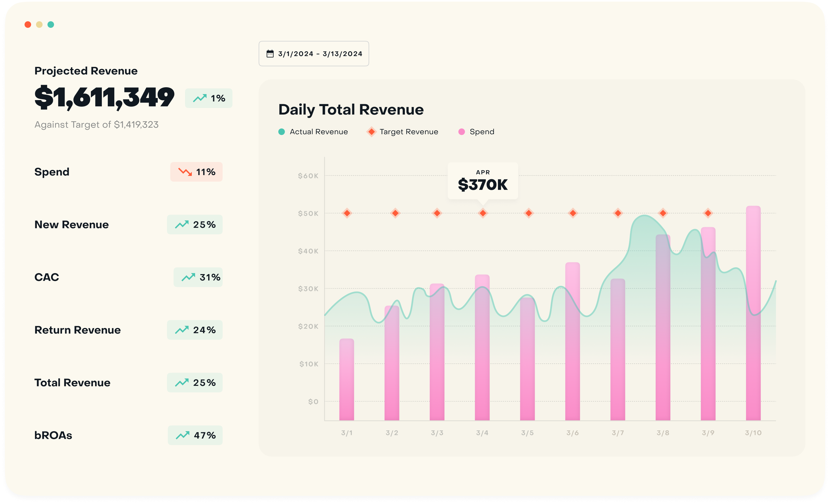This screenshot has width=830, height=504.
Task: Click the downward trend arrow beside Spend
Action: [185, 172]
